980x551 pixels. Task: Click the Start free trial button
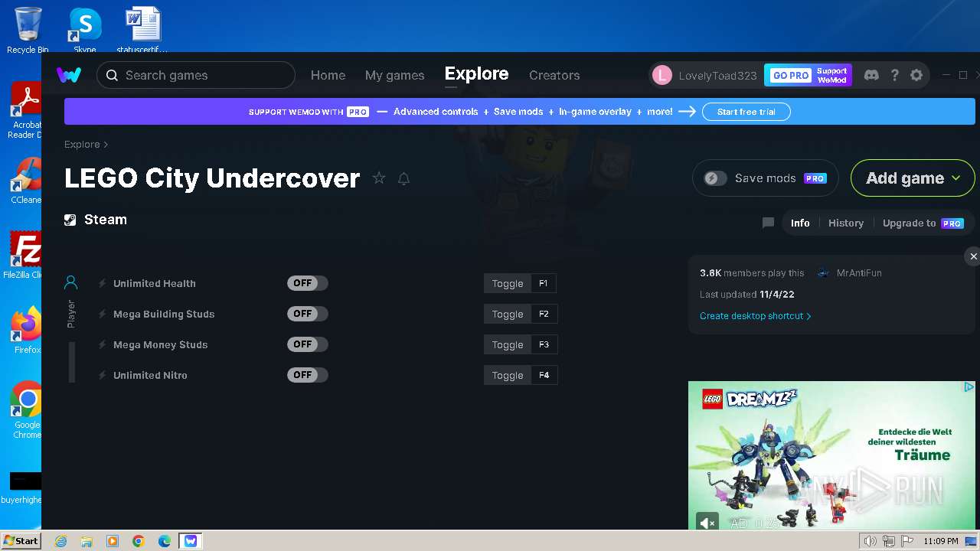tap(746, 112)
